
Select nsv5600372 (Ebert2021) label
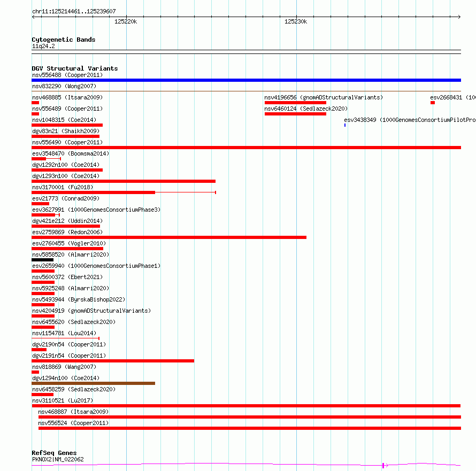point(67,277)
